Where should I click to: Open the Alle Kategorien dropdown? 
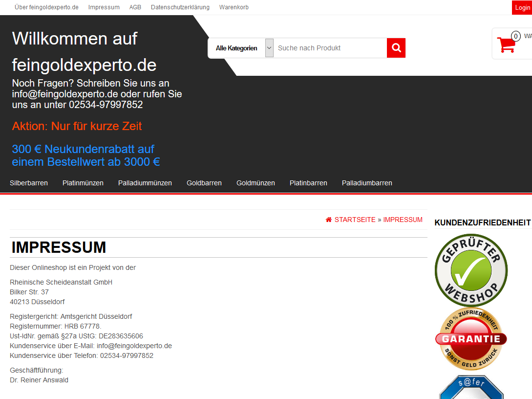click(x=240, y=48)
